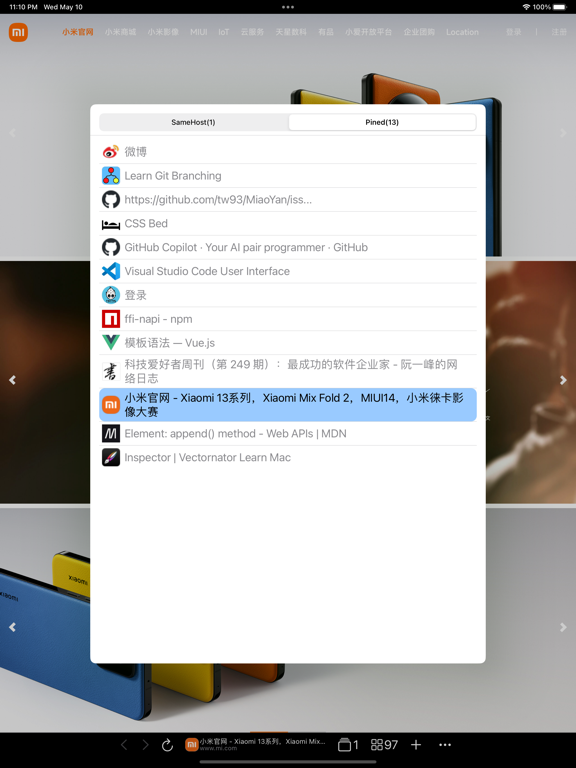
Task: Go to previous middle banner with left arrow
Action: point(12,380)
